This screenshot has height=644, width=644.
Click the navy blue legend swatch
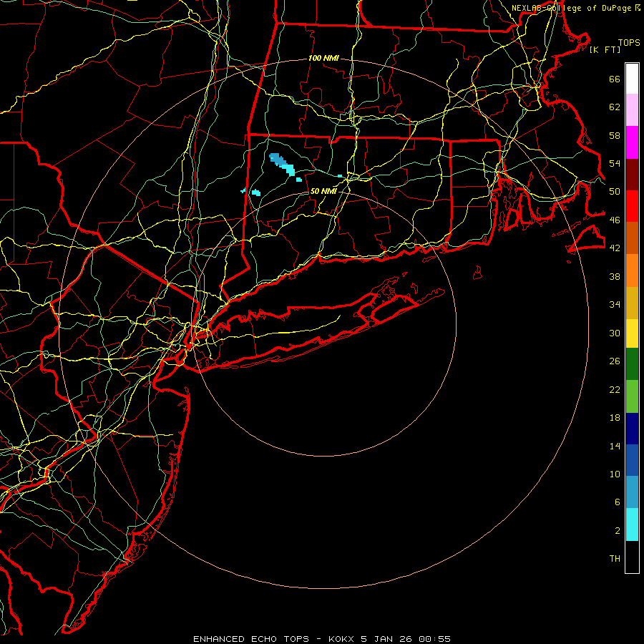(x=632, y=429)
